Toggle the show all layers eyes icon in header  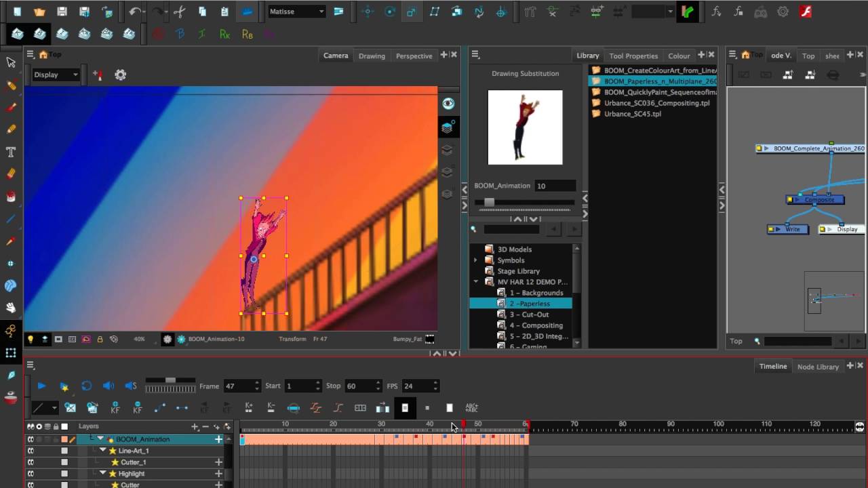click(31, 426)
